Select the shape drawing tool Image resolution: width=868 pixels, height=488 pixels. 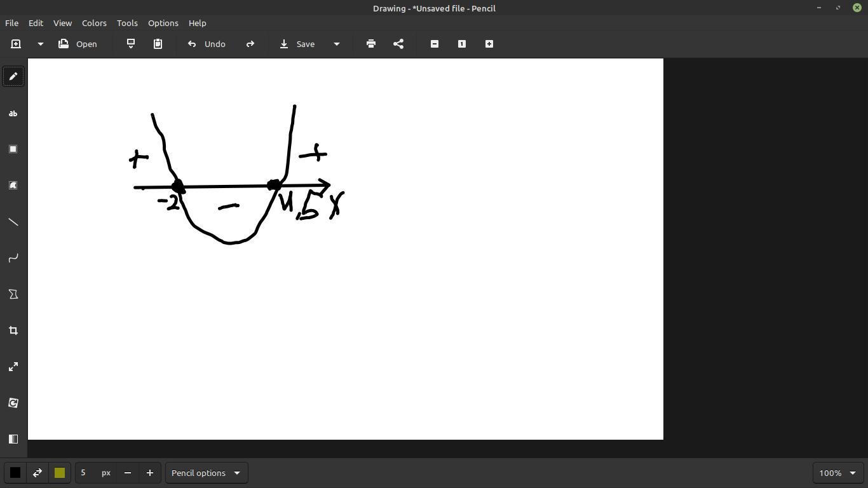pyautogui.click(x=13, y=294)
